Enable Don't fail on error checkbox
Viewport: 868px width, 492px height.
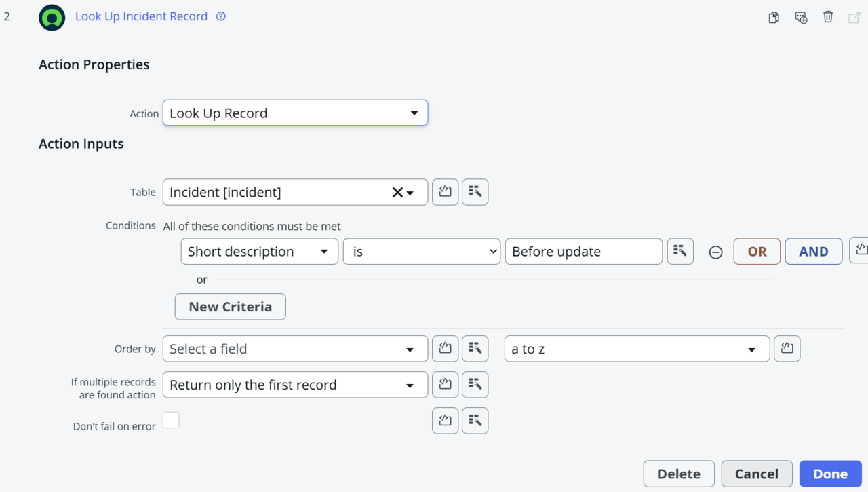pos(171,420)
